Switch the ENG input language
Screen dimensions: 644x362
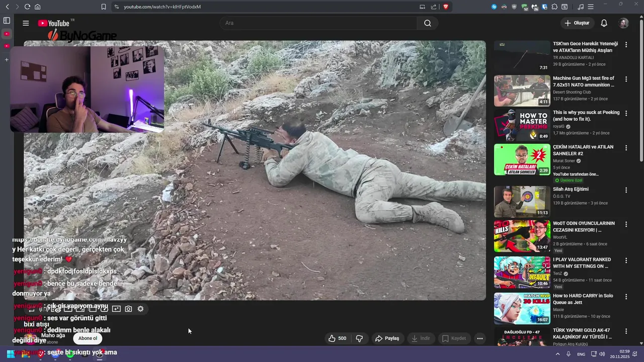[581, 354]
